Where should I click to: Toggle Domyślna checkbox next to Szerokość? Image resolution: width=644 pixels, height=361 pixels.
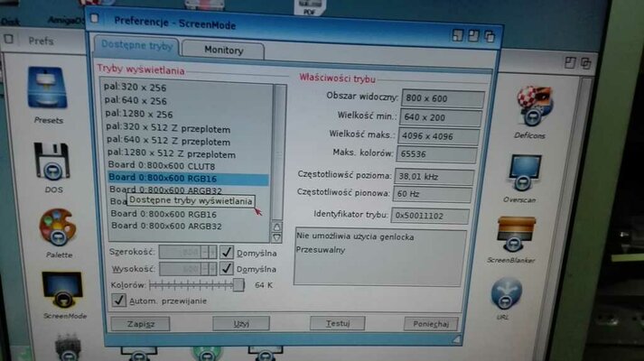[x=228, y=253]
